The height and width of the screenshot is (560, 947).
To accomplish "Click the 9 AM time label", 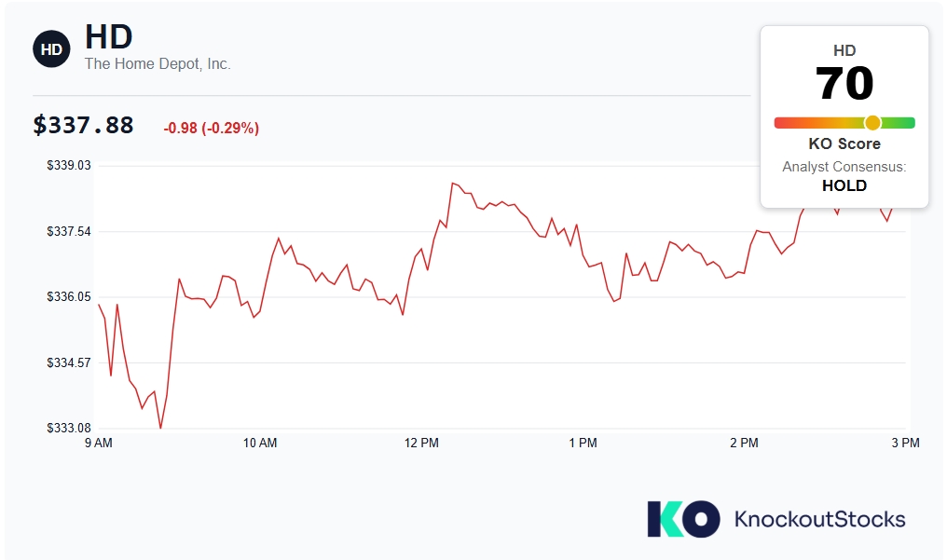I will (99, 443).
